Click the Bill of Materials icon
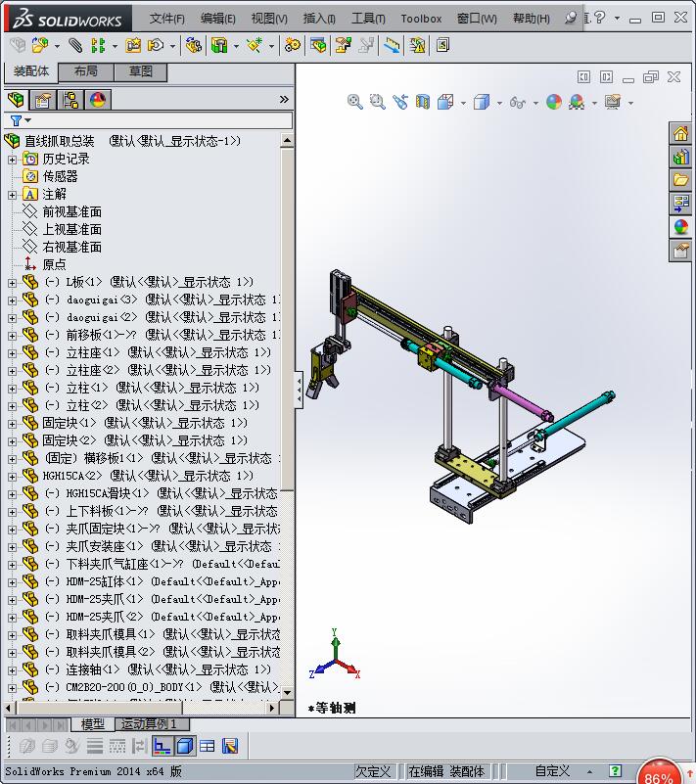Image resolution: width=696 pixels, height=784 pixels. pos(318,45)
